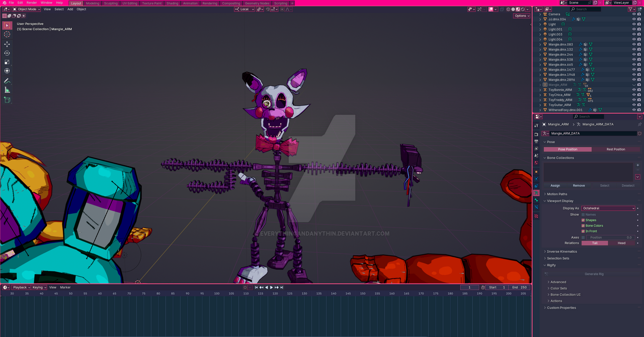Image resolution: width=644 pixels, height=337 pixels.
Task: Disable ToyFreddy_ARM in renders
Action: coord(639,100)
